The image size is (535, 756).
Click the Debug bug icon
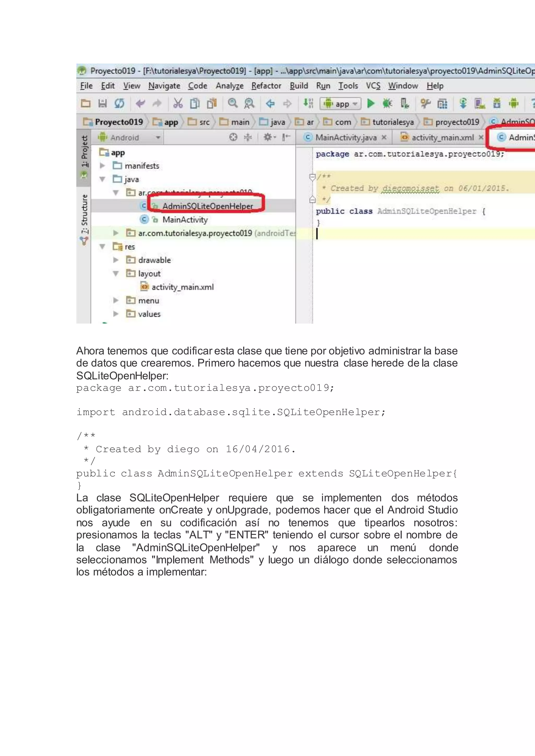(x=387, y=104)
